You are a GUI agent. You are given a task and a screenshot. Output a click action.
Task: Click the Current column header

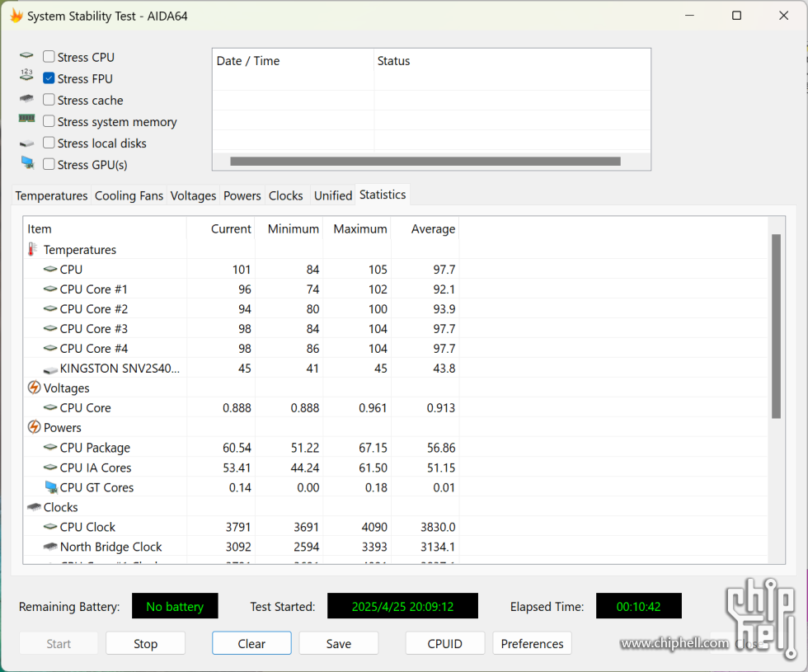[x=221, y=229]
